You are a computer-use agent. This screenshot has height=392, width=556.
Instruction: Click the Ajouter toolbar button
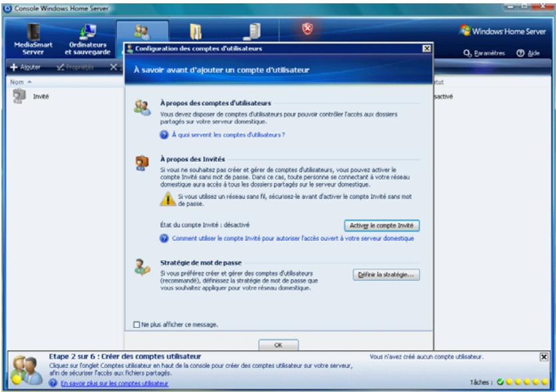(x=25, y=67)
